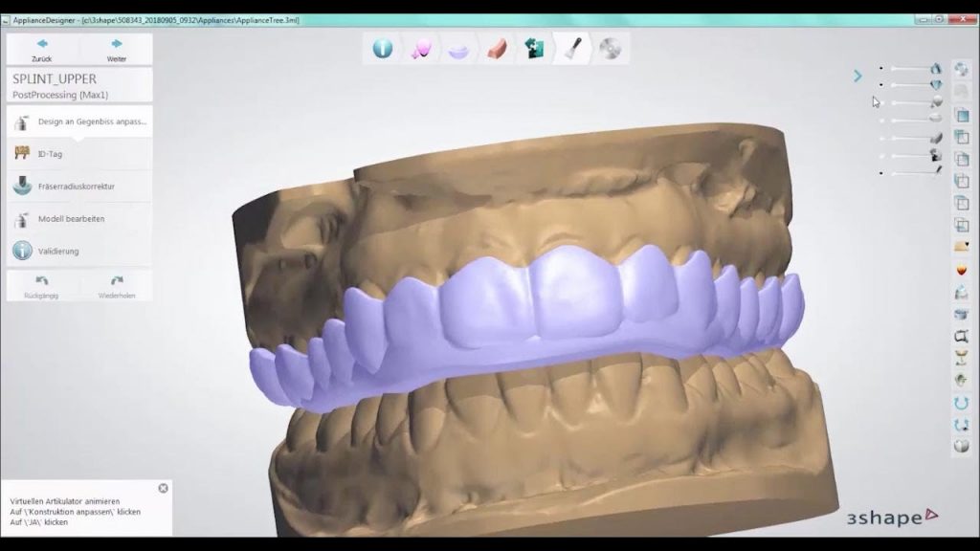
Task: Click the purple bite arch workflow icon
Action: (457, 48)
